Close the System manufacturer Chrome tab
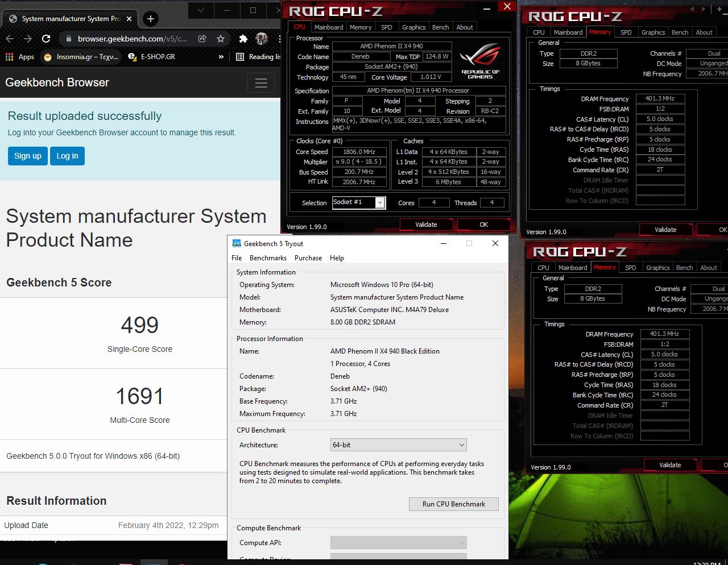The height and width of the screenshot is (565, 728). tap(129, 19)
